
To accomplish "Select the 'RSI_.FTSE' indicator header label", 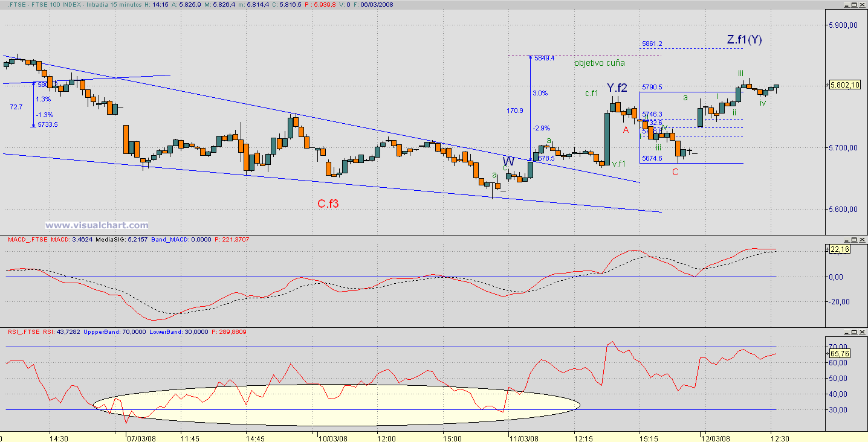I will click(24, 331).
